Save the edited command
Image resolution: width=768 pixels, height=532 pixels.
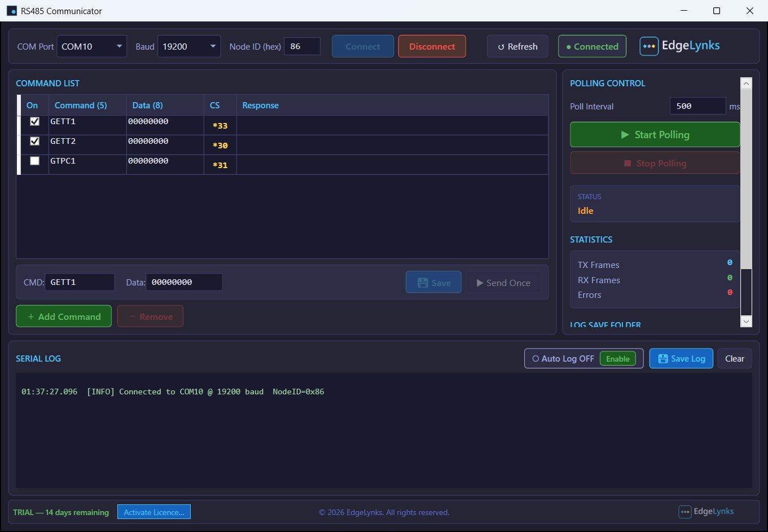[433, 283]
